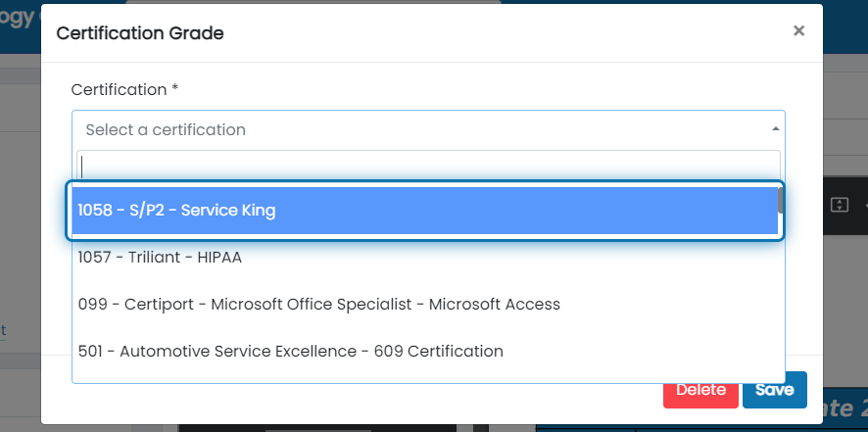Click the fit-page icon in background toolbar
The image size is (868, 432).
pyautogui.click(x=840, y=205)
